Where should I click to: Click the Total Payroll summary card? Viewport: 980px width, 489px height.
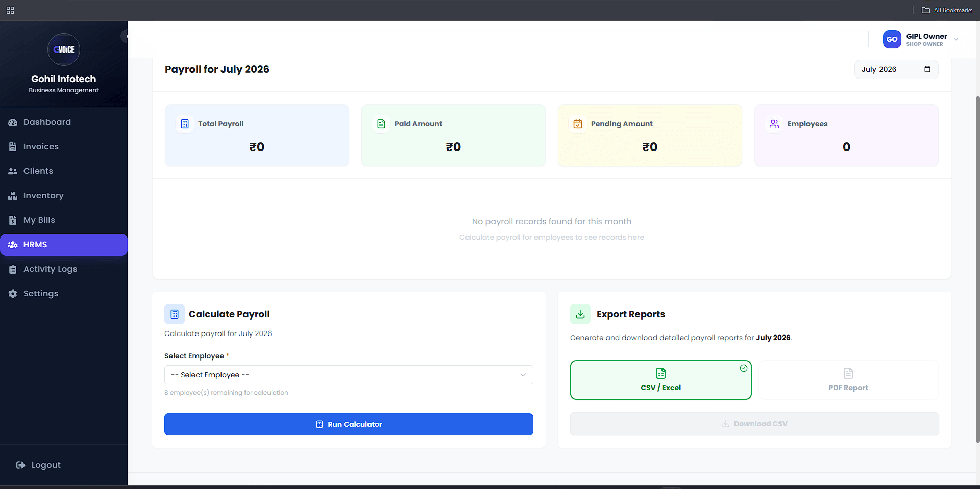257,136
